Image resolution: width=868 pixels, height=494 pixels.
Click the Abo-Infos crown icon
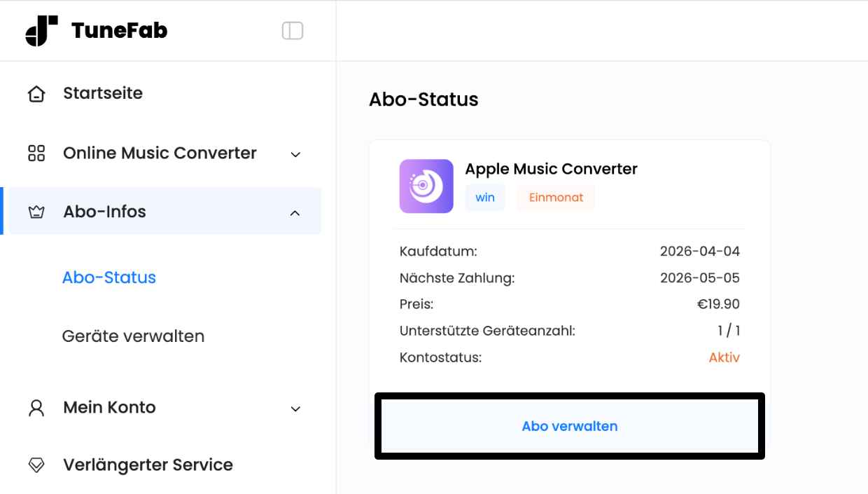pyautogui.click(x=36, y=212)
